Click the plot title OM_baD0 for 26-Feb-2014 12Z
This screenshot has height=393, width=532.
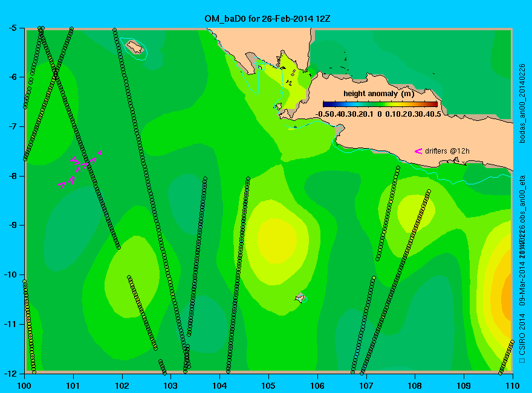267,19
